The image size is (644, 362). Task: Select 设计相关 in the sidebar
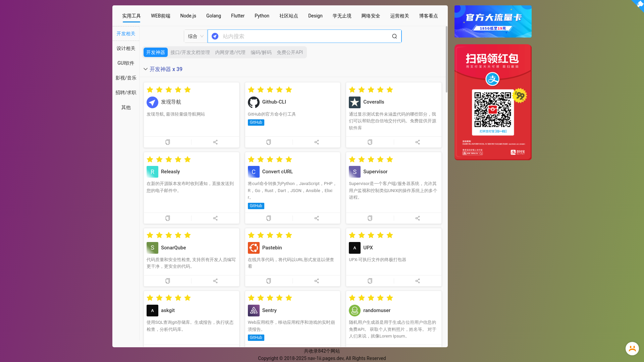click(x=126, y=48)
